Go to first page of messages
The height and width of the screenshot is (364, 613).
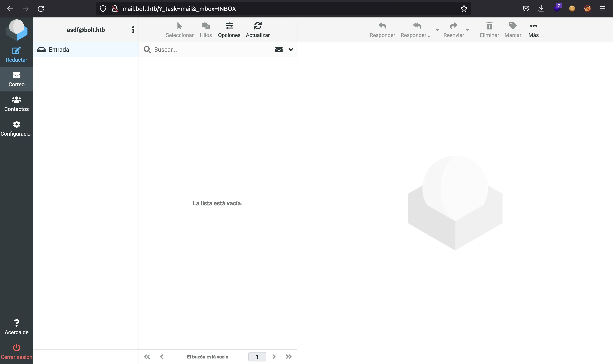tap(147, 357)
